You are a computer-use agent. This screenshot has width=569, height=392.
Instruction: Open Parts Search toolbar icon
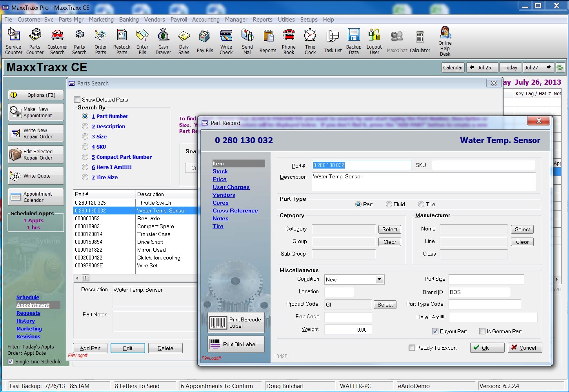pos(79,41)
